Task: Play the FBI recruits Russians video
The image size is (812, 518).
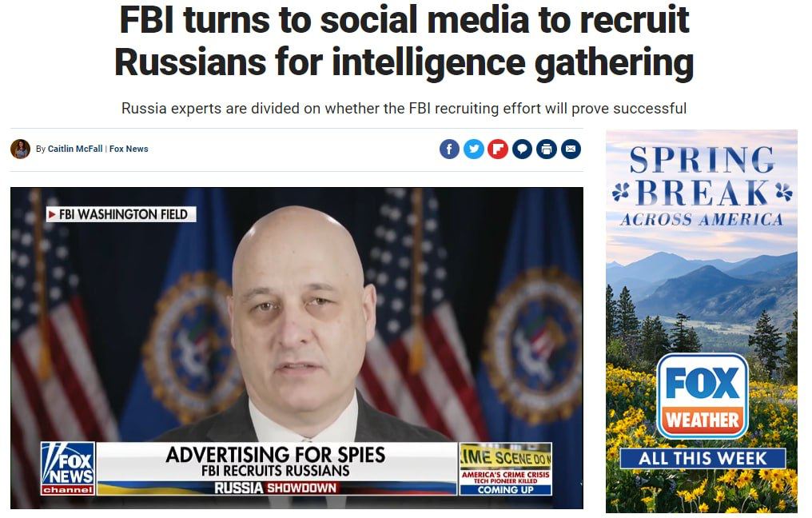Action: [297, 348]
